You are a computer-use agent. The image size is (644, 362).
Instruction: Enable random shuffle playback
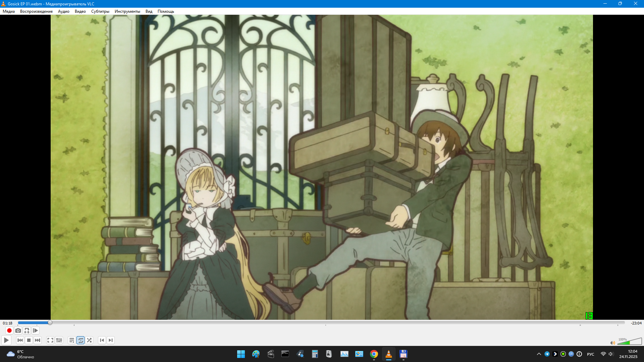coord(89,341)
